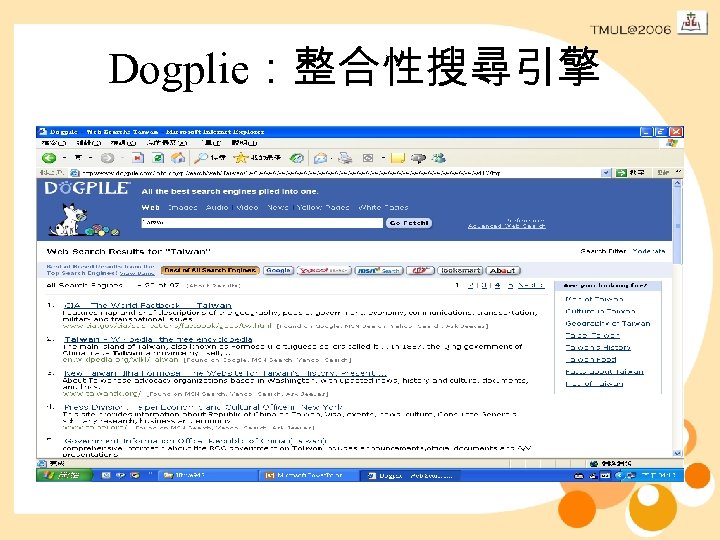Click the red Stop icon in toolbar

point(138,158)
